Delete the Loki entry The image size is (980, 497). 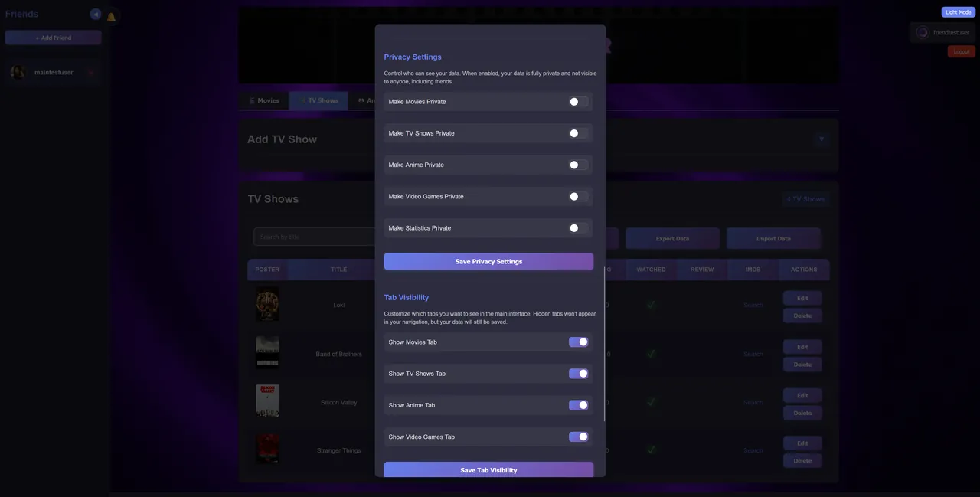point(802,316)
